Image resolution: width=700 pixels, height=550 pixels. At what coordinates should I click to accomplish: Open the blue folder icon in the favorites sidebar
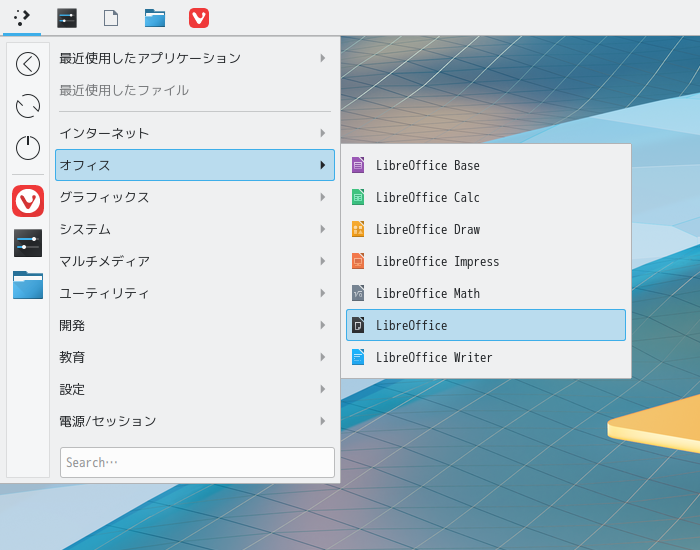pyautogui.click(x=28, y=285)
